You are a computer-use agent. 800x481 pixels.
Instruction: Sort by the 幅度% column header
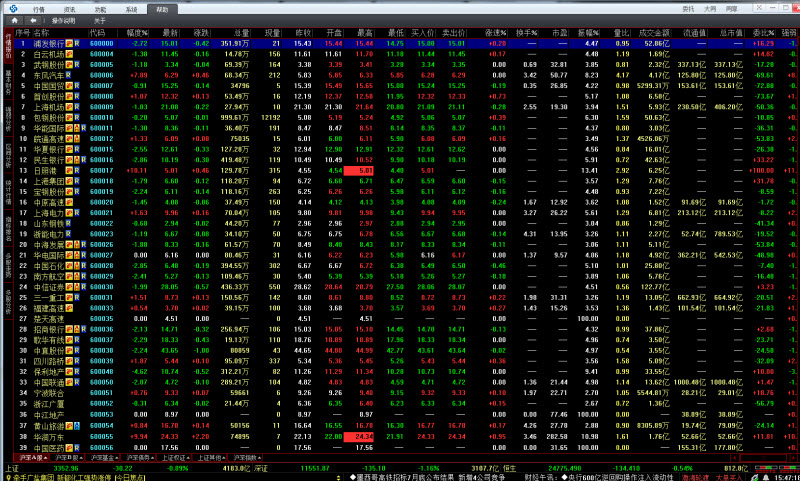tap(138, 33)
